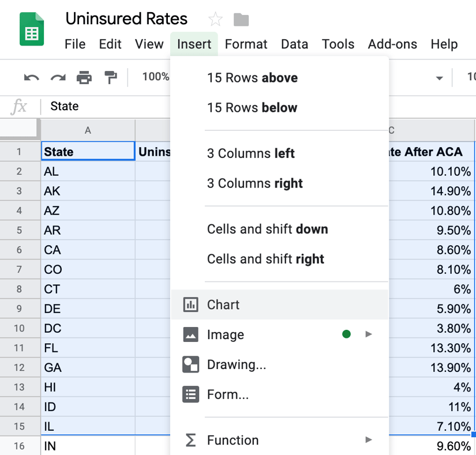Star the Uninsured Rates spreadsheet
Viewport: 476px width, 455px height.
click(215, 19)
